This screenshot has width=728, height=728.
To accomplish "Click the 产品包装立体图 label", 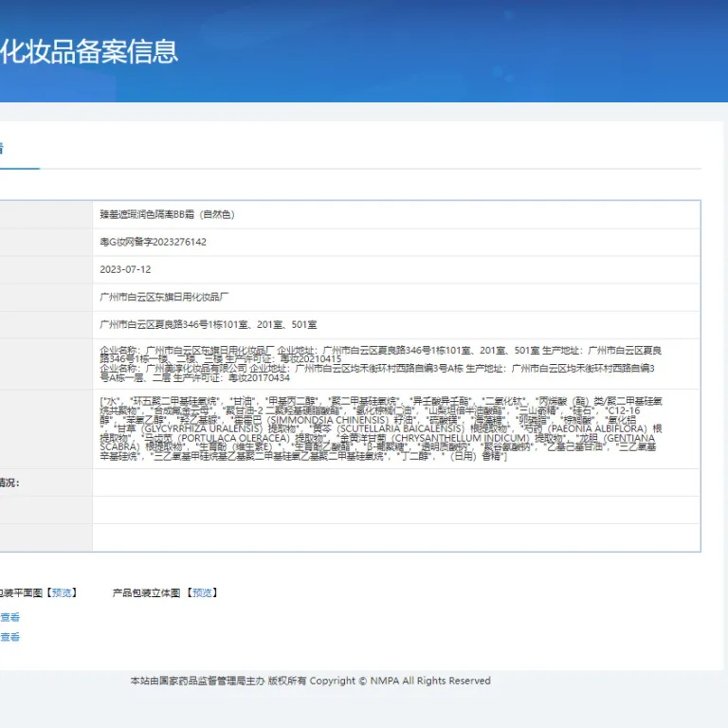I will pyautogui.click(x=146, y=592).
